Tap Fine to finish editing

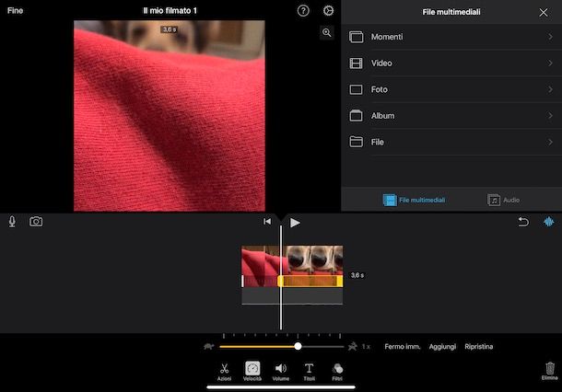15,11
